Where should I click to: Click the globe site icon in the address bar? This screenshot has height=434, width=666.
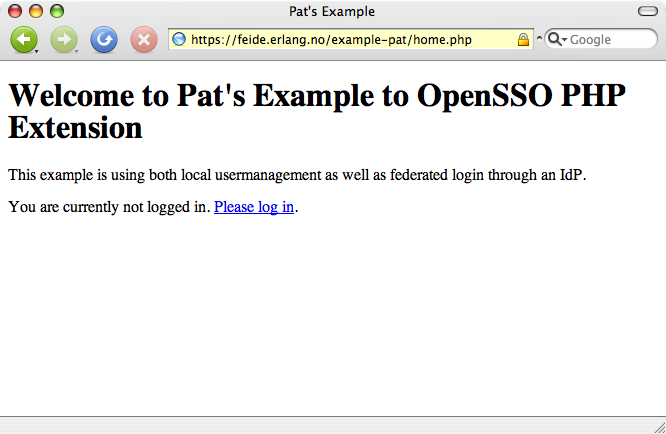pyautogui.click(x=179, y=39)
